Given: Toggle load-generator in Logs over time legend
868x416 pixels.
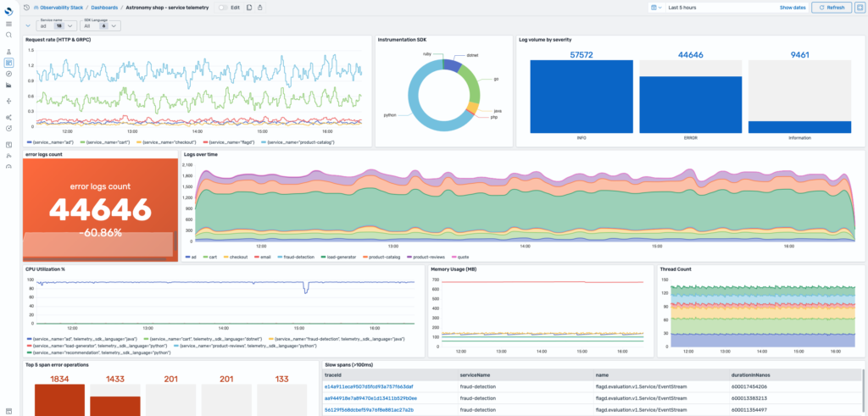Looking at the screenshot, I should (339, 258).
